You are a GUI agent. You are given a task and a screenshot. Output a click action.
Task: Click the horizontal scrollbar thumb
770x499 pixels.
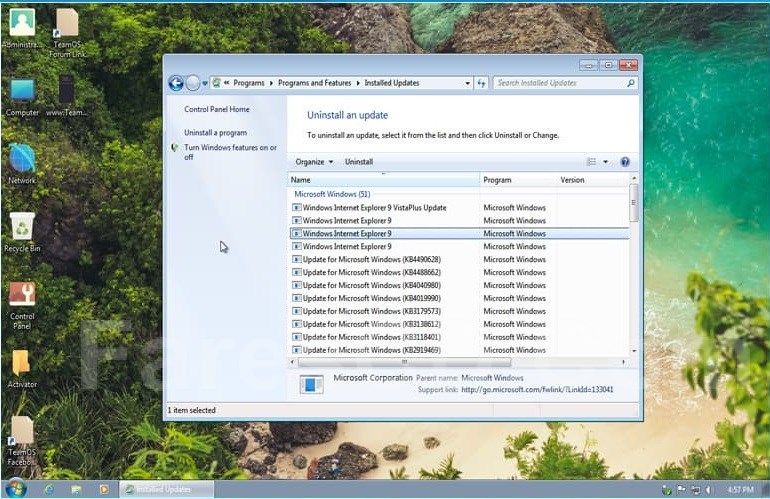coord(404,362)
